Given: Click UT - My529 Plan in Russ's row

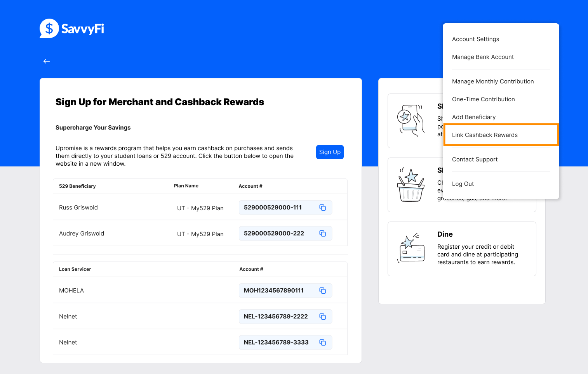Looking at the screenshot, I should point(200,208).
